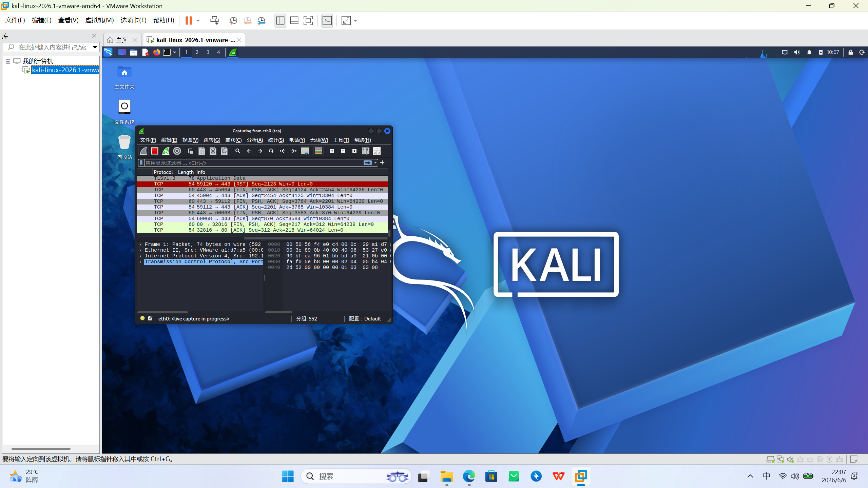Collapse the 我的计算机 tree node
868x488 pixels.
pyautogui.click(x=8, y=61)
